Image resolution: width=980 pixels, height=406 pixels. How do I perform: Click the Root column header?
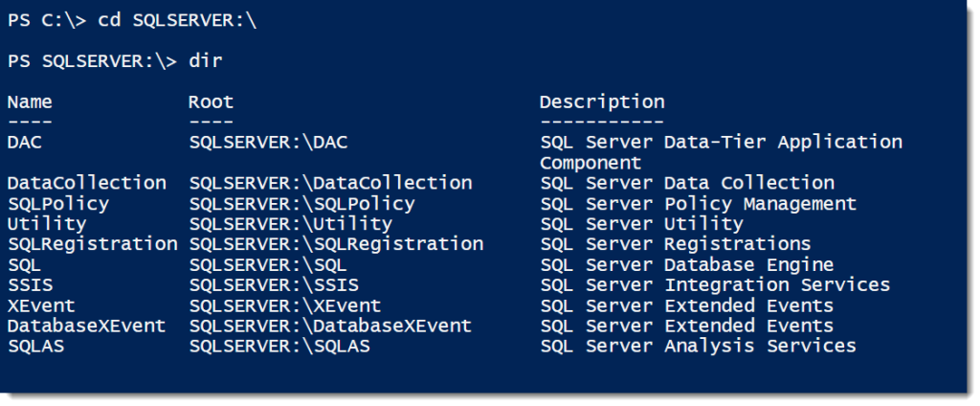[212, 101]
